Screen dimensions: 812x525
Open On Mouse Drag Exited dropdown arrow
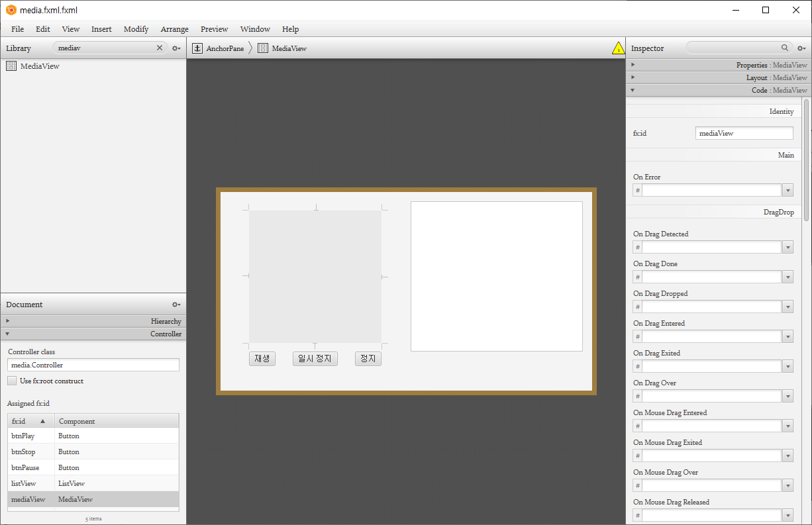(x=787, y=456)
